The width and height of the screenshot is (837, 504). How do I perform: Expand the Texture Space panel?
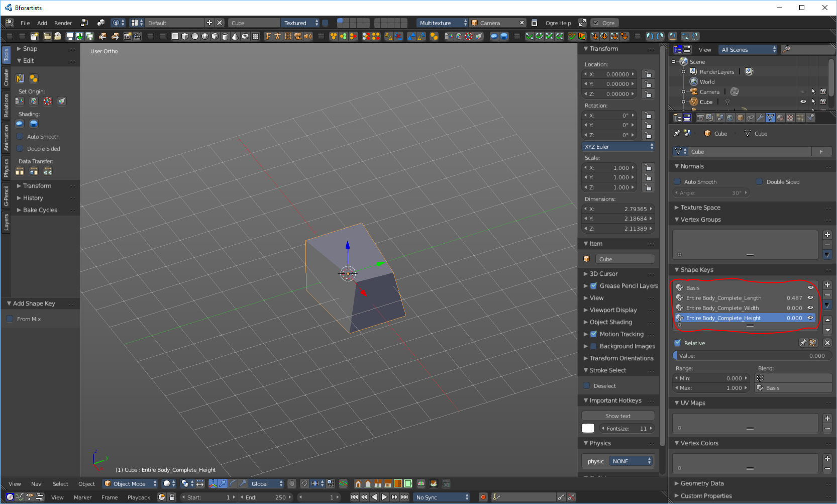pyautogui.click(x=700, y=208)
